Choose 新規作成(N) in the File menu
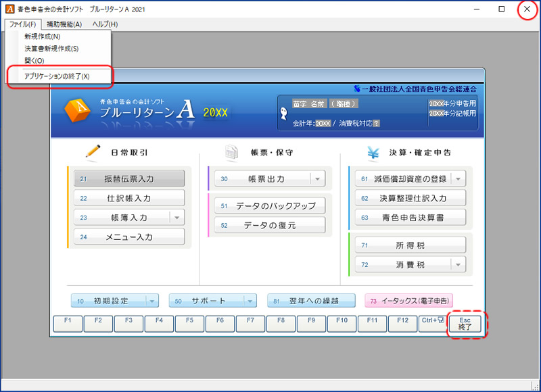 [x=42, y=36]
